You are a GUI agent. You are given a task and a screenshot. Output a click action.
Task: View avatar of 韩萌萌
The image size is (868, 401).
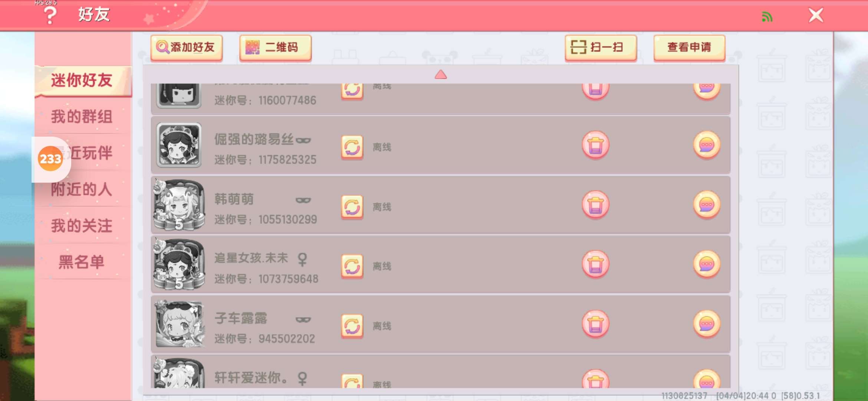179,205
